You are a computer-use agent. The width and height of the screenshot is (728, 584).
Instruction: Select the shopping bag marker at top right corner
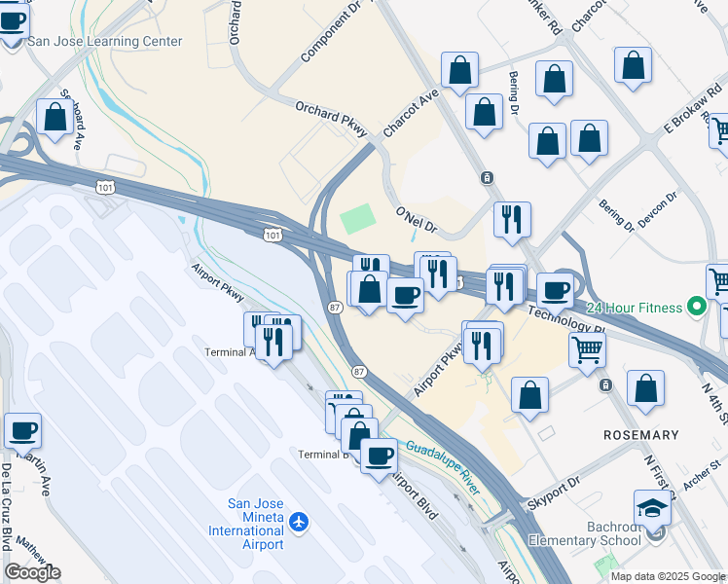(x=633, y=66)
